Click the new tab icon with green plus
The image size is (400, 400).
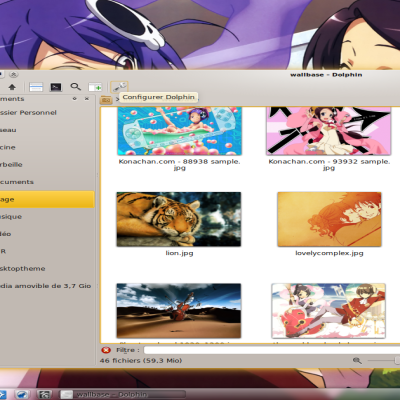pyautogui.click(x=95, y=87)
